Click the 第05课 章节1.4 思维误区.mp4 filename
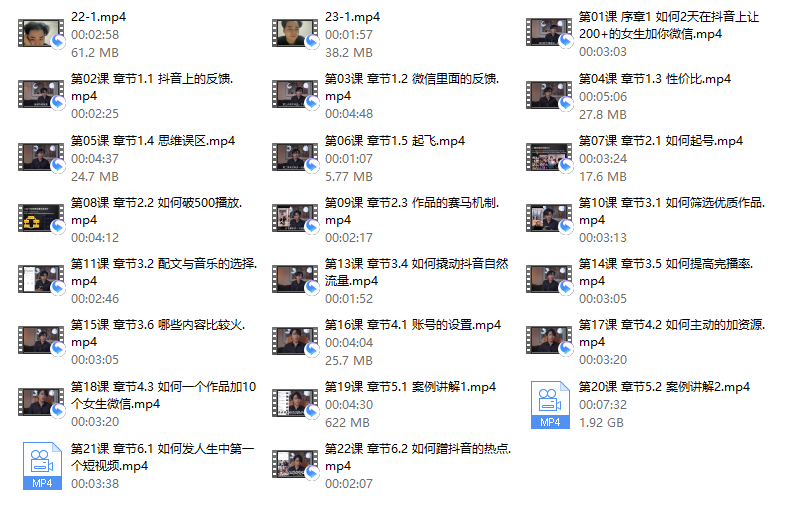This screenshot has height=508, width=801. pyautogui.click(x=153, y=141)
